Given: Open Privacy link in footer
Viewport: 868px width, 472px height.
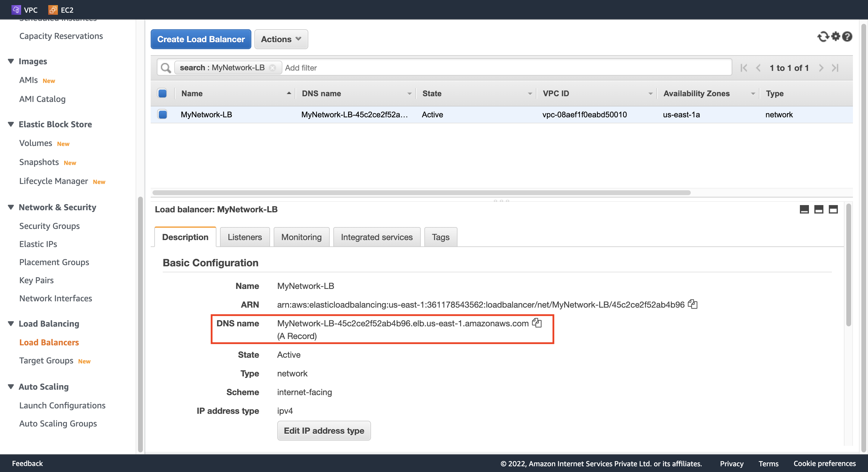Looking at the screenshot, I should [731, 464].
